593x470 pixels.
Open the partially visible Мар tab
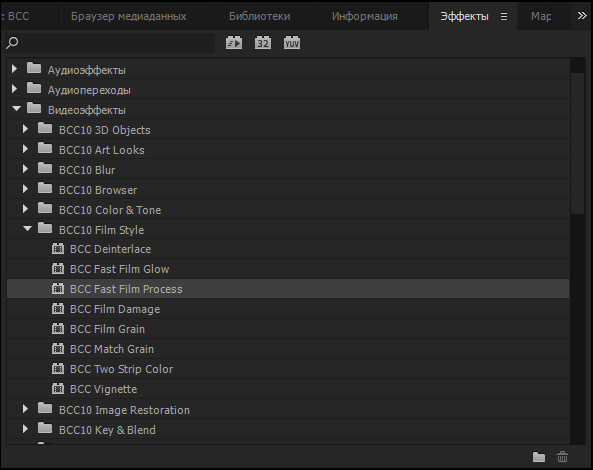(541, 16)
